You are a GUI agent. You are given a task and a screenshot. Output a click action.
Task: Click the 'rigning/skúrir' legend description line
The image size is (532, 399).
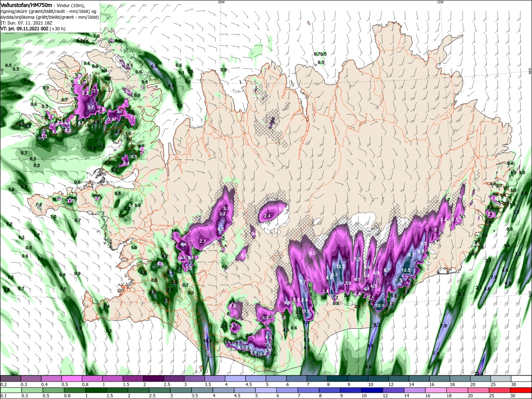(49, 11)
